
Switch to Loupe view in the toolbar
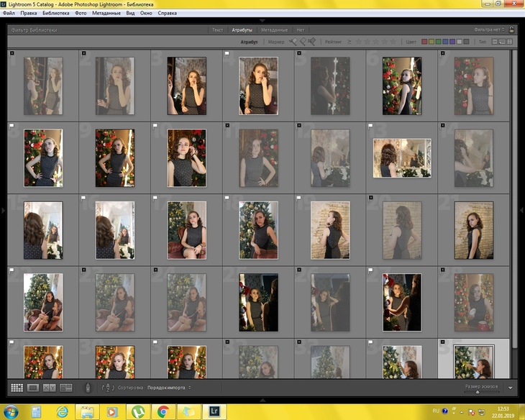click(x=33, y=388)
